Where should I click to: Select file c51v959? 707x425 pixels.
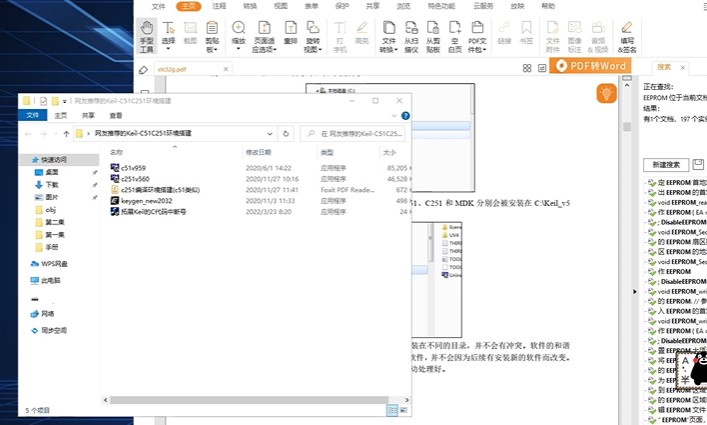(x=133, y=168)
